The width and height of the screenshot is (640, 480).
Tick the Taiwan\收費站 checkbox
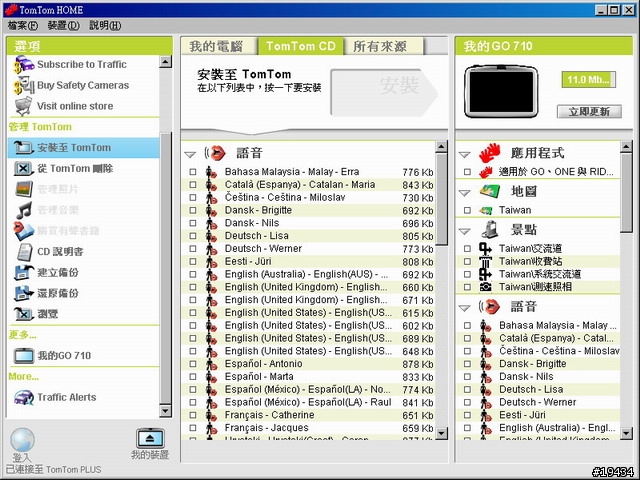pos(467,261)
